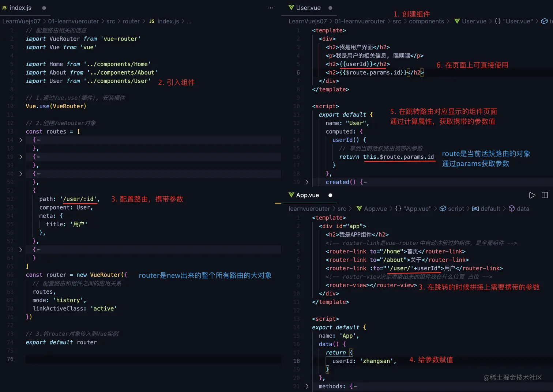Expand folded block at line 14 in index.js

coord(20,140)
